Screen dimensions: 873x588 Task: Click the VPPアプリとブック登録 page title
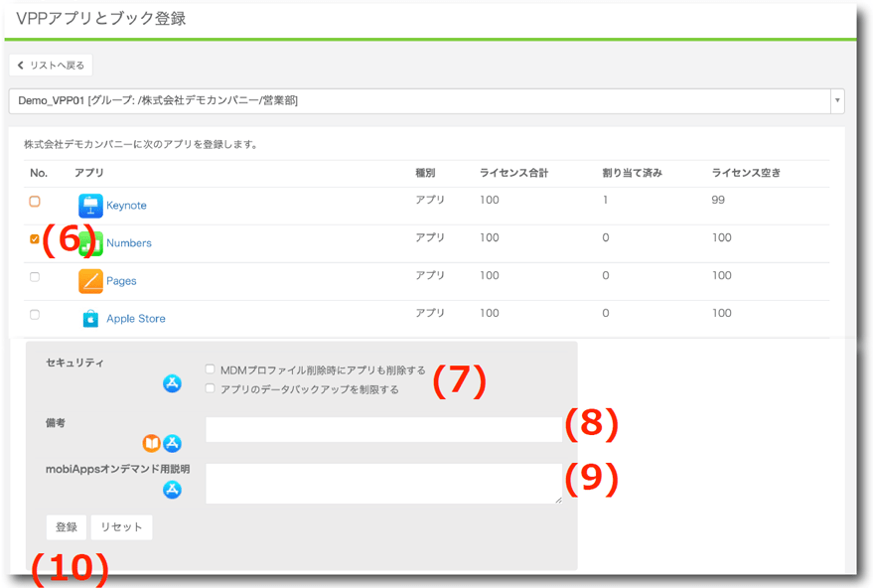[x=100, y=18]
